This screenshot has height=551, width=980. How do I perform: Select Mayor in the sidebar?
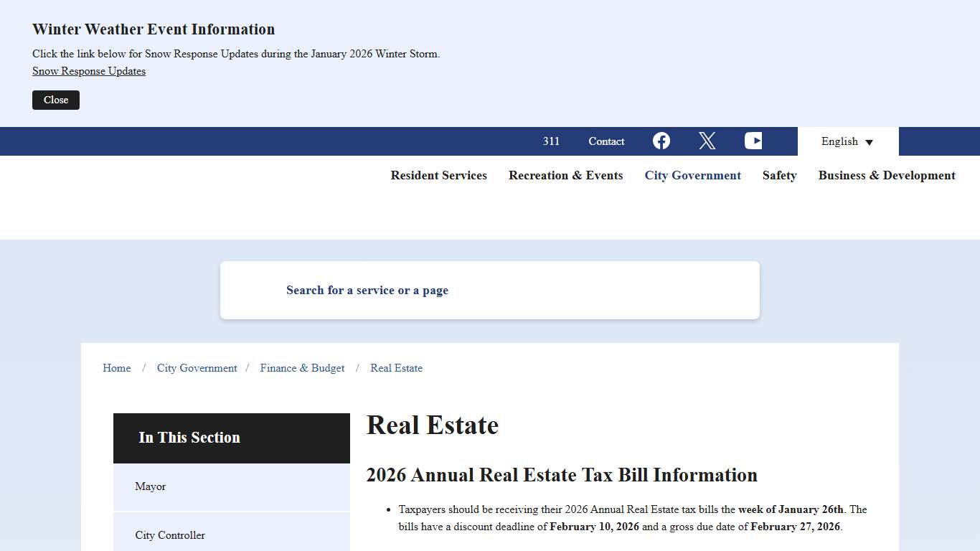point(150,486)
